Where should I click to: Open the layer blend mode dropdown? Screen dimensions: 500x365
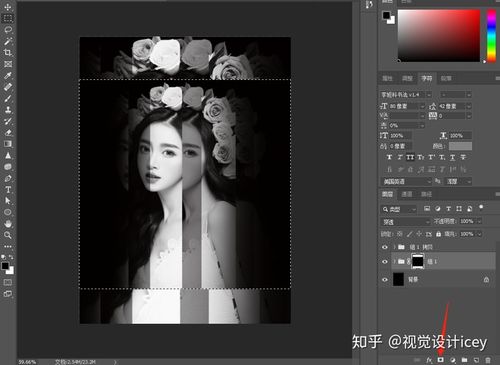coord(405,221)
